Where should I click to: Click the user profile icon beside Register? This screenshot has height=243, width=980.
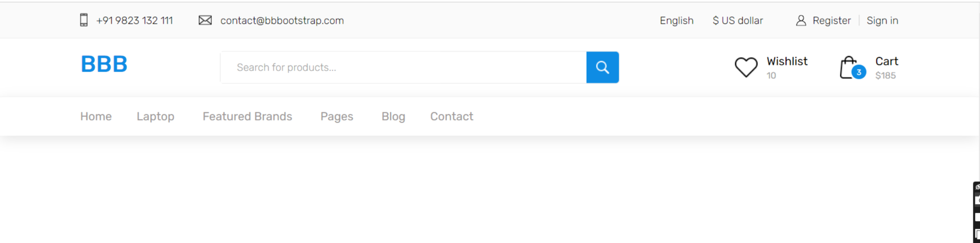click(x=801, y=21)
